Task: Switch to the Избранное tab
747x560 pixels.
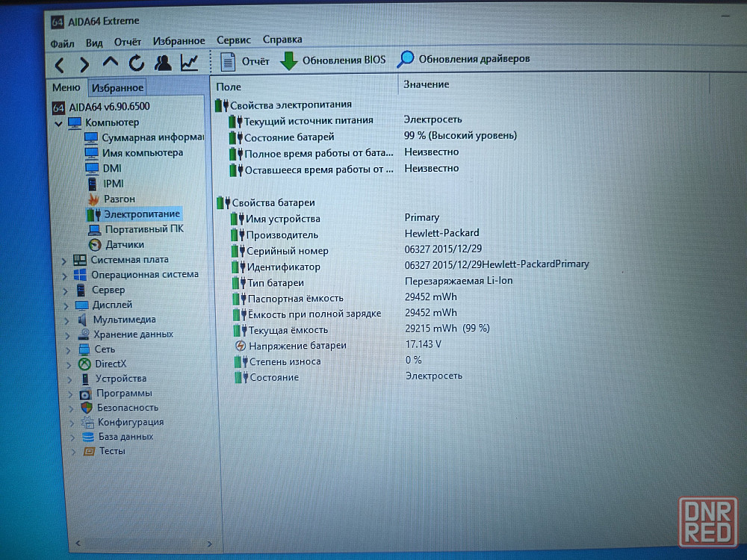Action: [x=117, y=88]
